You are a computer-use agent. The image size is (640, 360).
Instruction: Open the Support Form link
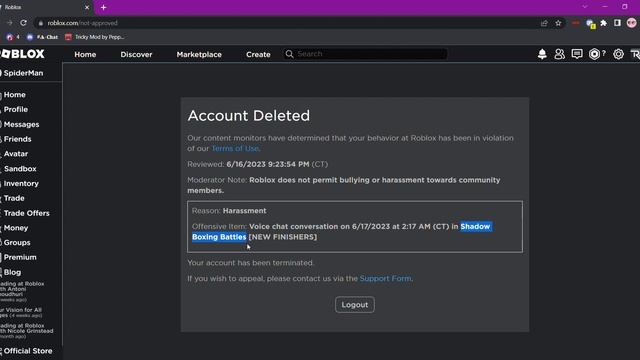(x=385, y=278)
